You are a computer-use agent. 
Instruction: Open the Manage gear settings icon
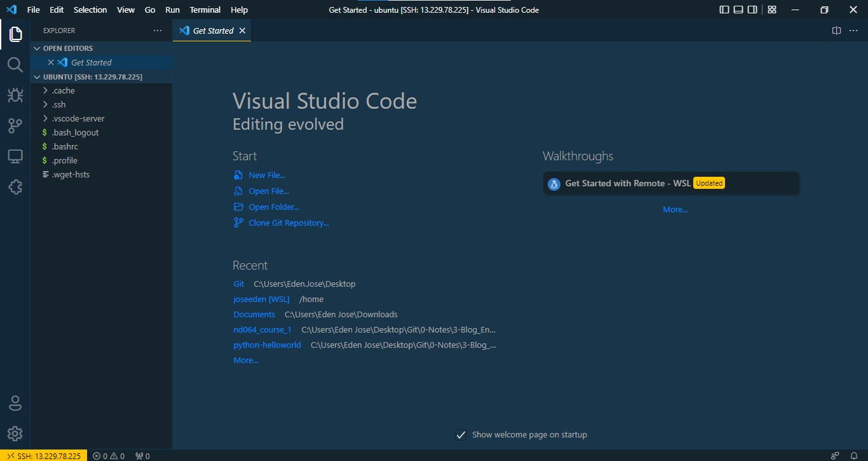15,434
